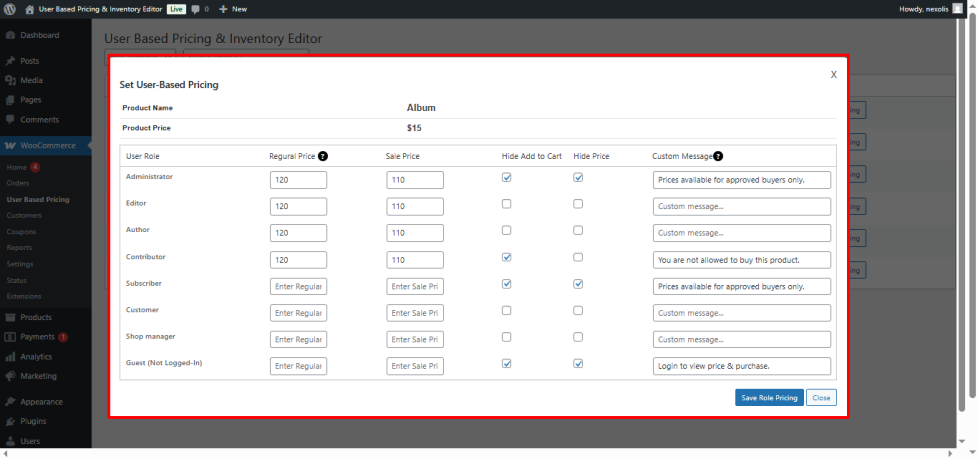Click the Home notification badge 4
Viewport: 978px width, 459px height.
pos(35,167)
